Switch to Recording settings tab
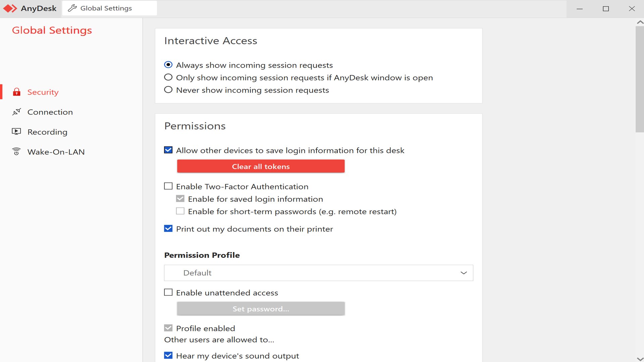The width and height of the screenshot is (644, 362). 47,132
